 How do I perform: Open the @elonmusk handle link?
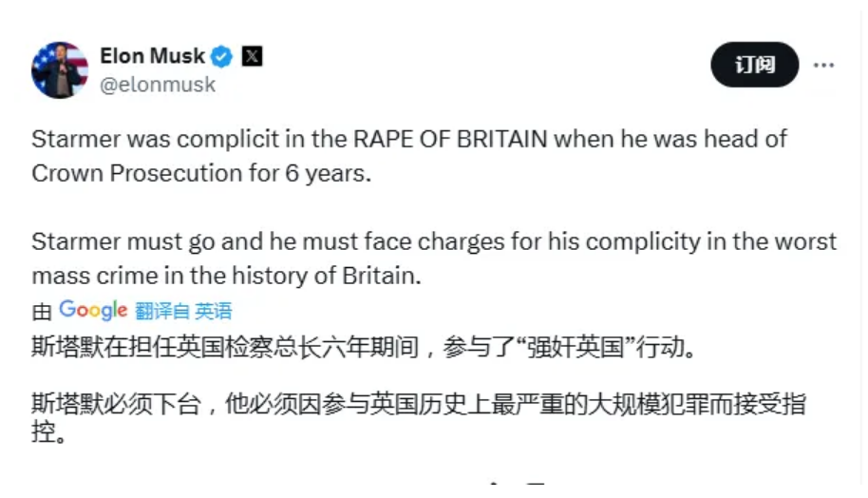tap(158, 85)
